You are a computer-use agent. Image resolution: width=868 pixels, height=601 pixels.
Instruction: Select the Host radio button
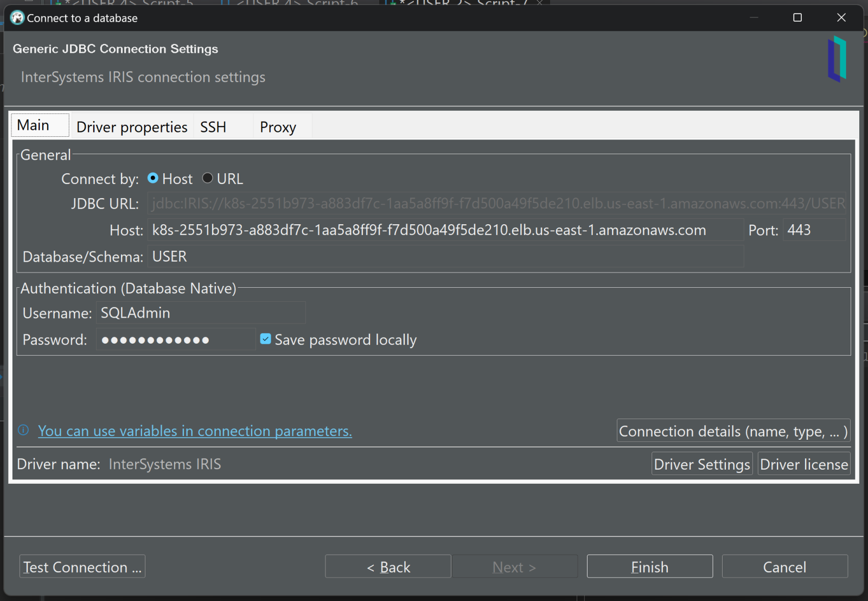154,179
